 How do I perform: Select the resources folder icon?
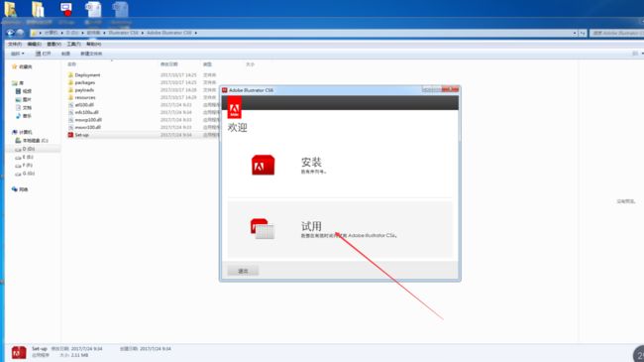(x=70, y=97)
